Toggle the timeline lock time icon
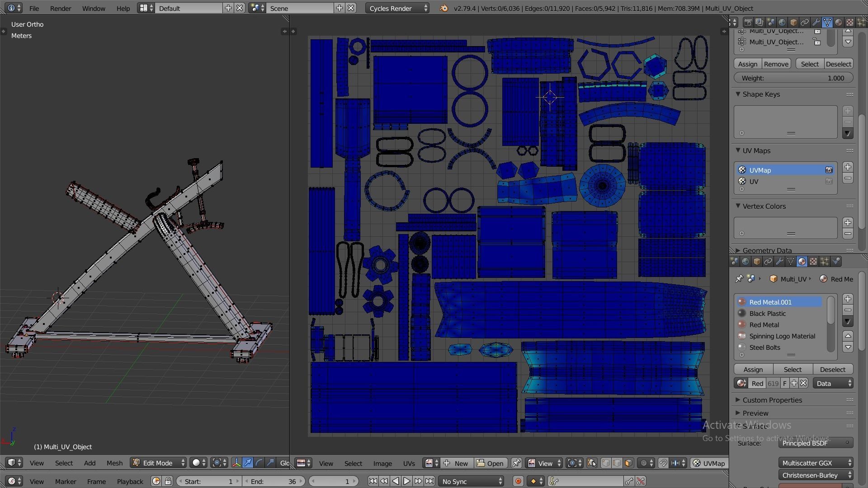This screenshot has height=488, width=868. tap(168, 481)
